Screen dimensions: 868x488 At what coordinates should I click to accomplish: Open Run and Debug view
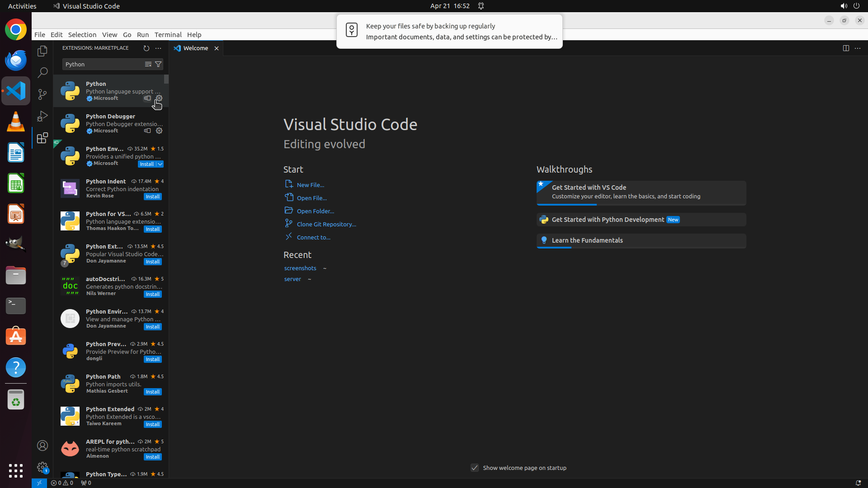click(x=42, y=116)
